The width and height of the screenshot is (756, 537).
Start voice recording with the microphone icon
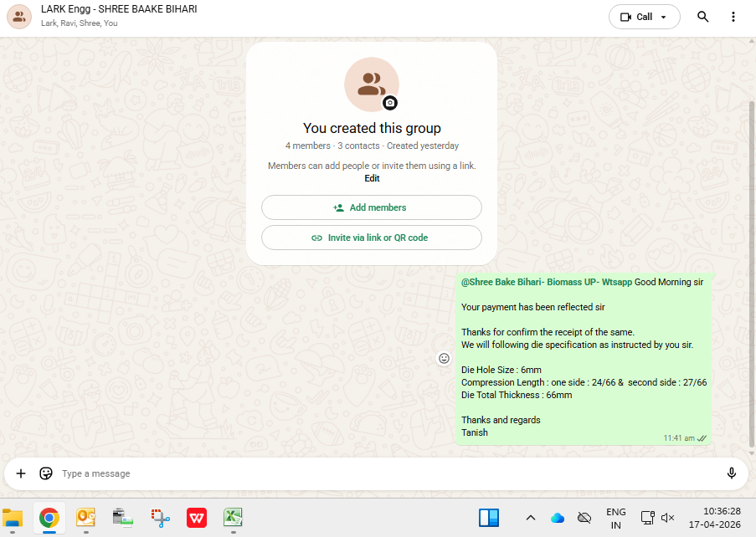click(x=731, y=473)
